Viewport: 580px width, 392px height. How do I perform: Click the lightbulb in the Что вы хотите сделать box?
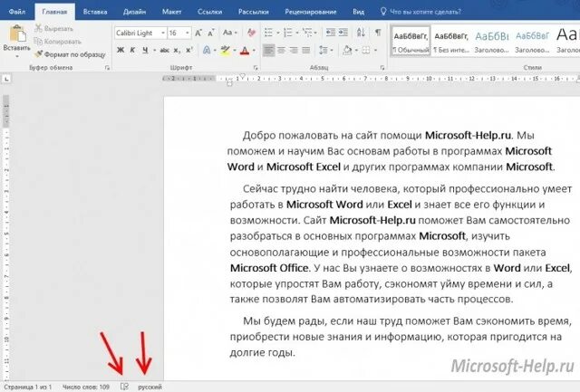383,12
